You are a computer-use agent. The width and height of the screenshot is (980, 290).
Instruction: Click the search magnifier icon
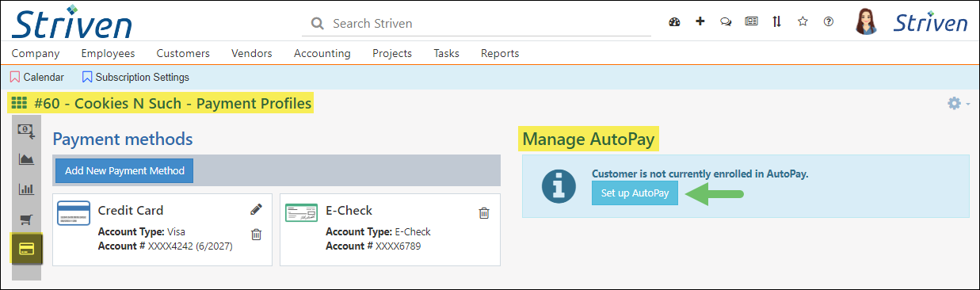tap(318, 24)
